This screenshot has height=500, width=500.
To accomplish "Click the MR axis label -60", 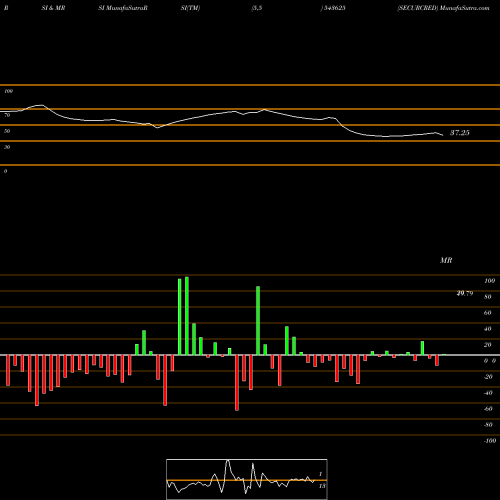I will pos(488,409).
